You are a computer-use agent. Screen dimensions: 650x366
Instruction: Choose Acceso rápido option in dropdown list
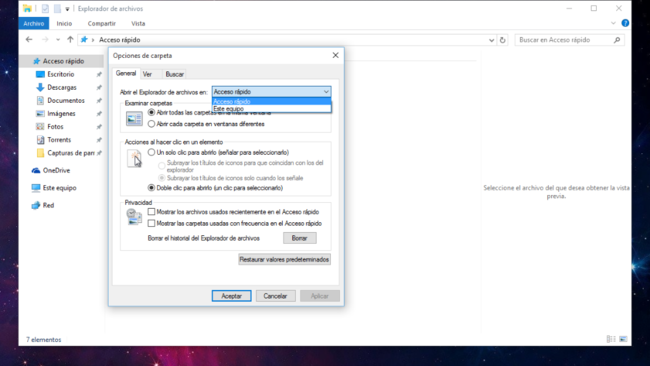[x=272, y=102]
